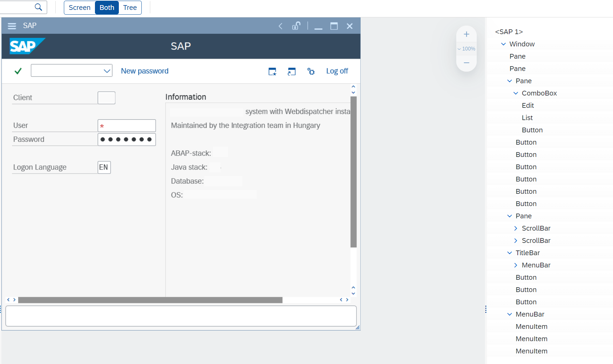
Task: Click the ABAP-stack label
Action: (x=191, y=154)
